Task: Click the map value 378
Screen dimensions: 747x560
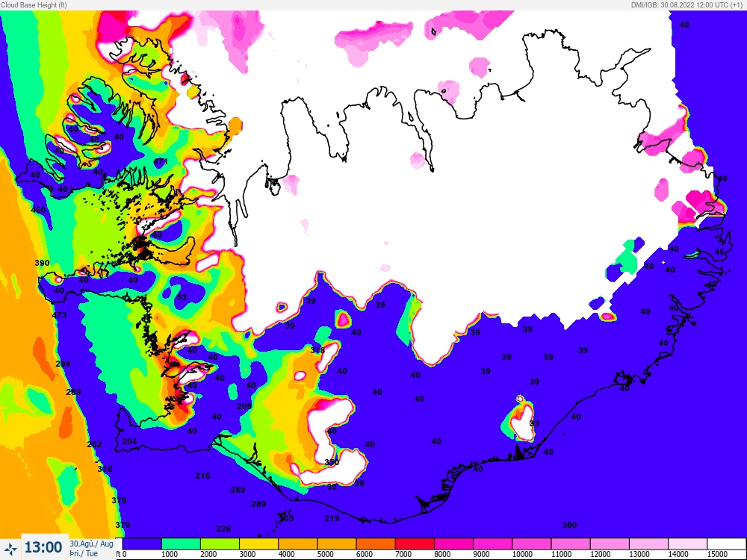Action: (317, 350)
